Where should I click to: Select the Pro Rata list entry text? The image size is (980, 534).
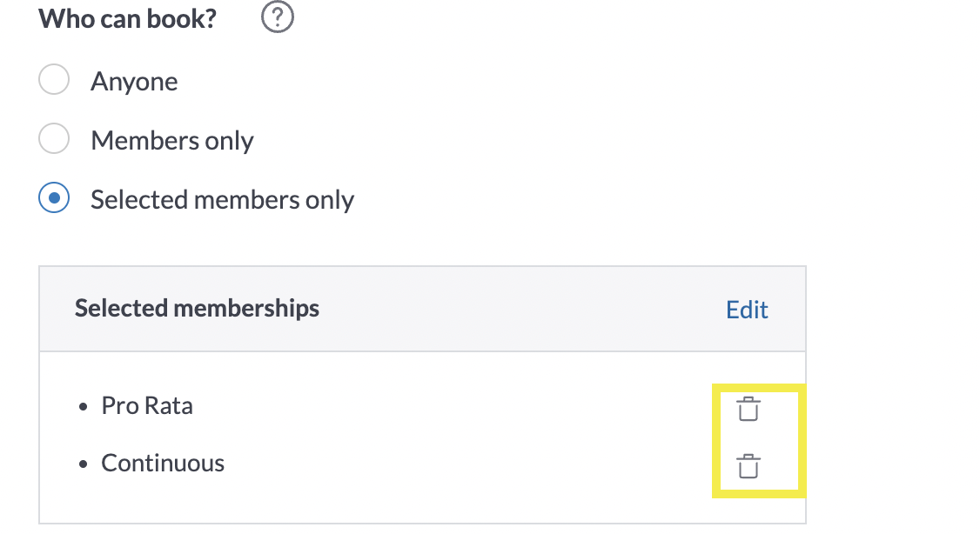click(147, 406)
